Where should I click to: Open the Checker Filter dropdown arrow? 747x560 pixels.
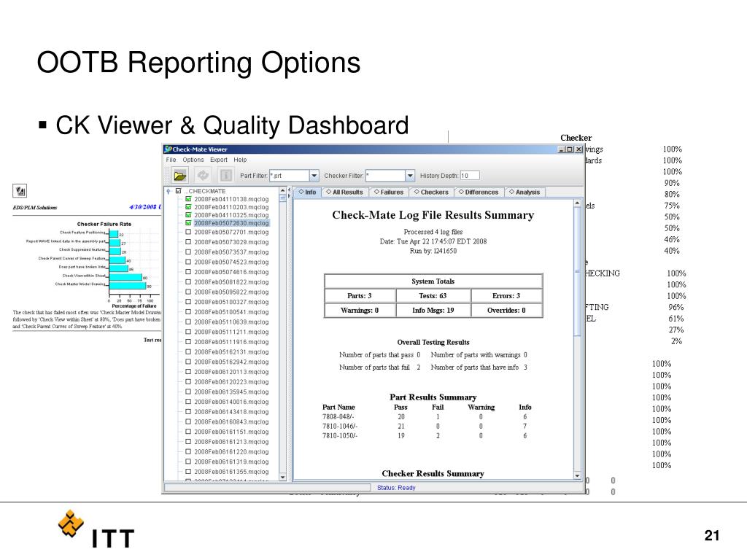(x=410, y=176)
